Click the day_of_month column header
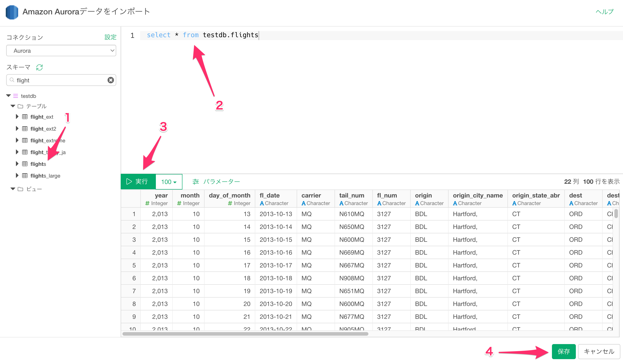The height and width of the screenshot is (364, 623). 230,199
